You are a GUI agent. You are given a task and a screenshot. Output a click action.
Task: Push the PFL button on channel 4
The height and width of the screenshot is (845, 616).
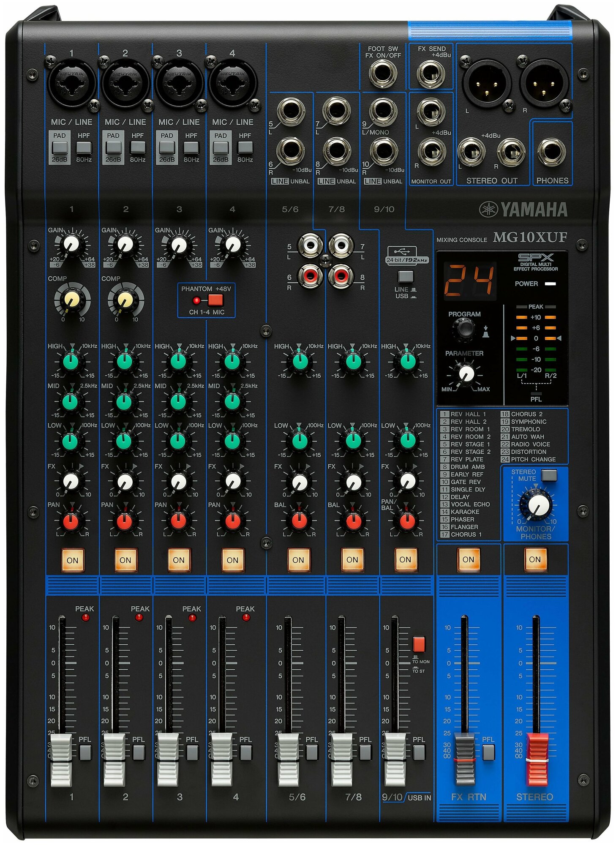pos(246,752)
